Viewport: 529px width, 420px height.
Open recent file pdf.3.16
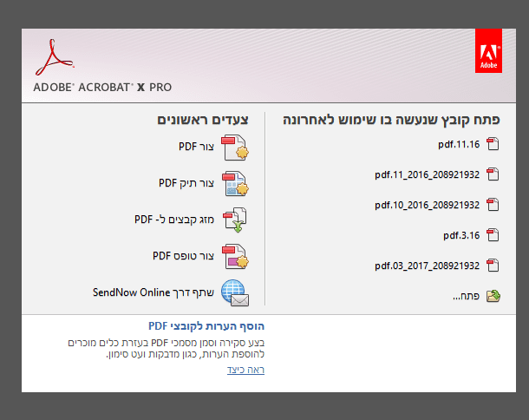(461, 235)
